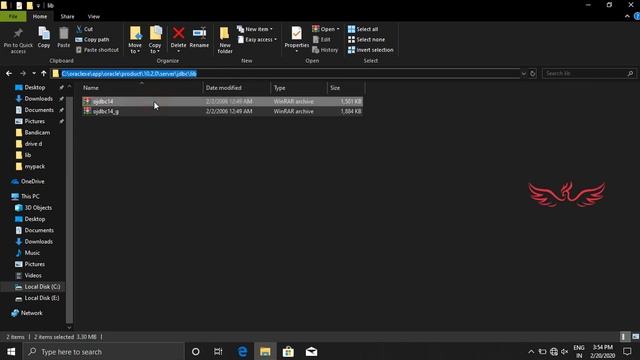
Task: Open Explorer help icon
Action: (637, 16)
